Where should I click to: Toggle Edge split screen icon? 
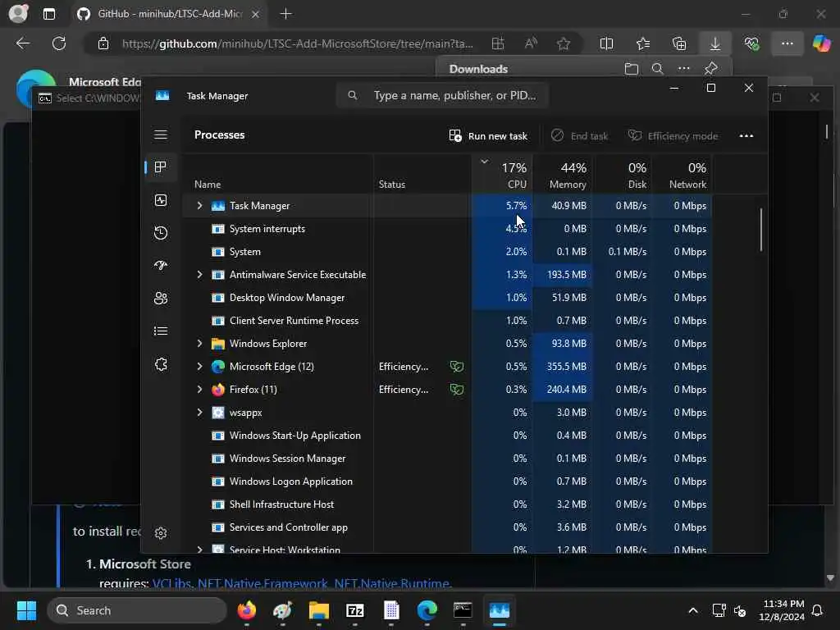pyautogui.click(x=606, y=44)
